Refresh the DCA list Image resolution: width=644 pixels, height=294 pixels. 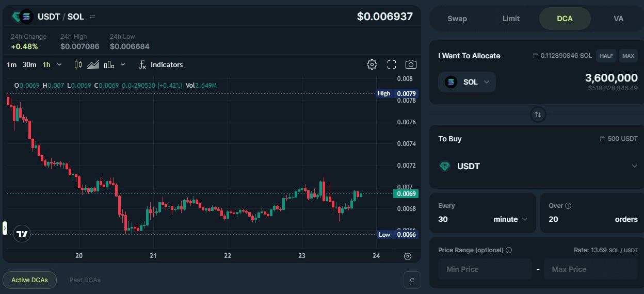[412, 280]
